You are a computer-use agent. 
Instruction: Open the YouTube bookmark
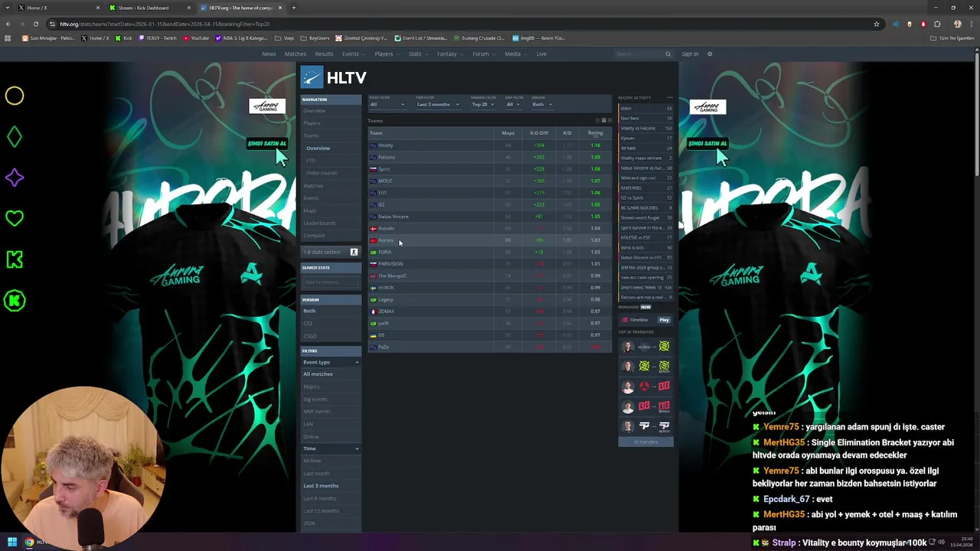point(196,38)
